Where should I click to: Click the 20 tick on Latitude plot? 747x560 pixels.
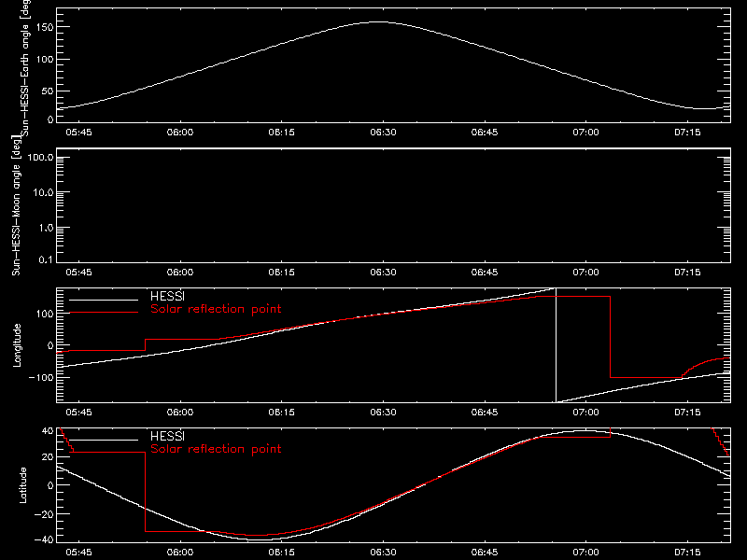[48, 457]
